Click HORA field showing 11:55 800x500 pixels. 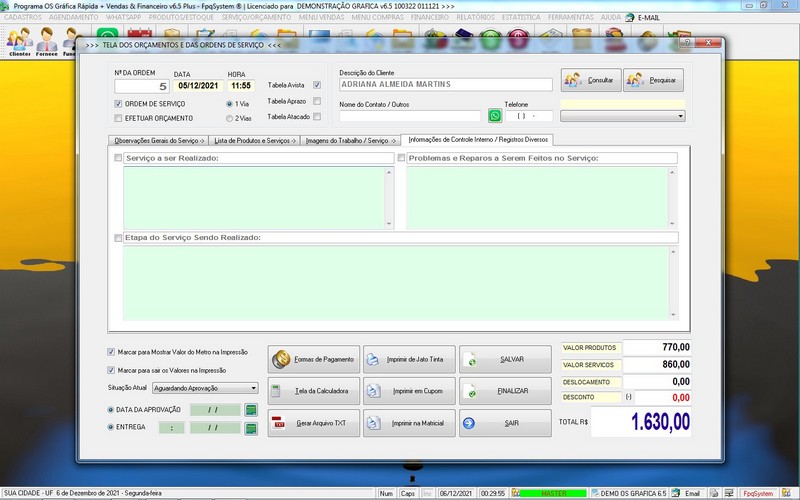pyautogui.click(x=241, y=86)
